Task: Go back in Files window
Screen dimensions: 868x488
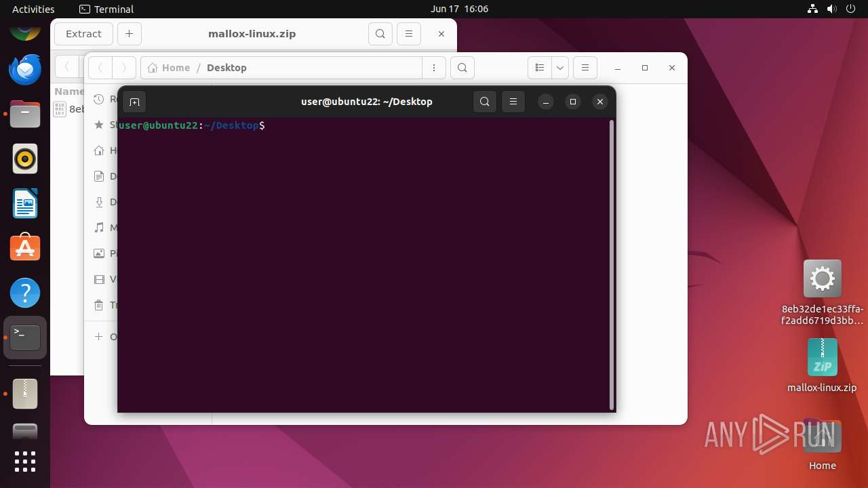Action: 100,68
